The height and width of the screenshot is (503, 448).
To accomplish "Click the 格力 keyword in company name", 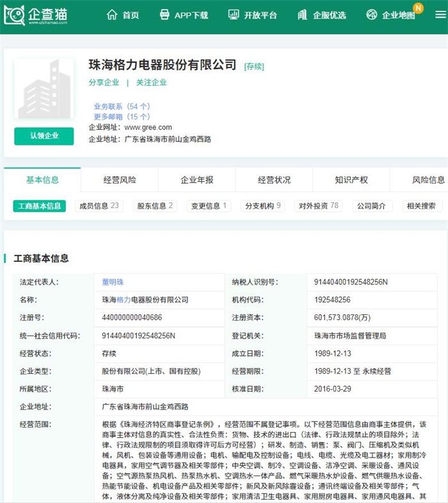I will pos(124,300).
